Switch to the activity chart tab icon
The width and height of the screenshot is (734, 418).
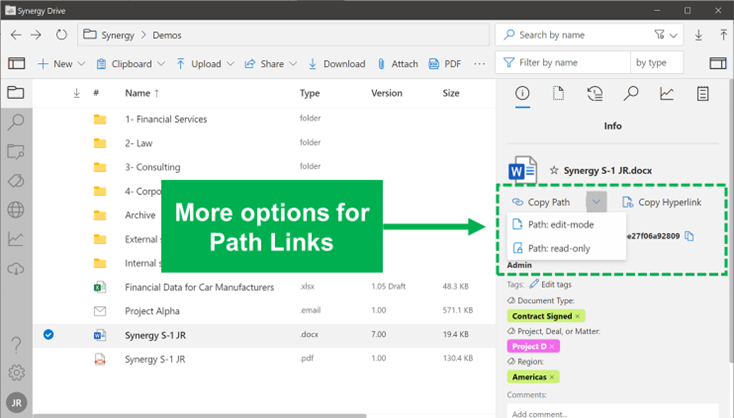[667, 94]
